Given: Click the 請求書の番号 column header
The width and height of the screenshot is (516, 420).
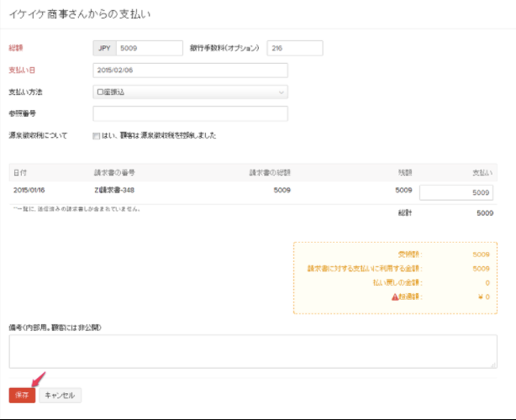Looking at the screenshot, I should pyautogui.click(x=115, y=172).
